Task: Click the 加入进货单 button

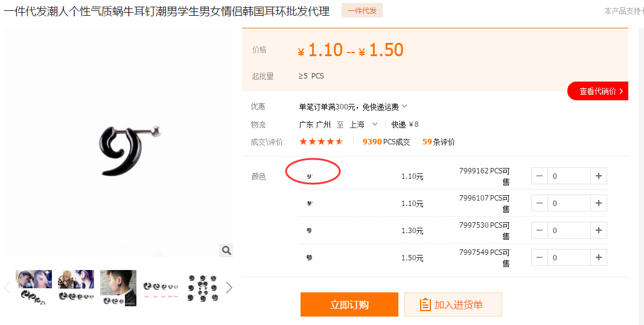Action: point(453,304)
